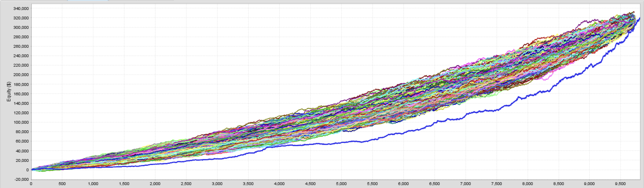Click the 2,500 x-axis tick label
The height and width of the screenshot is (188, 644).
186,184
